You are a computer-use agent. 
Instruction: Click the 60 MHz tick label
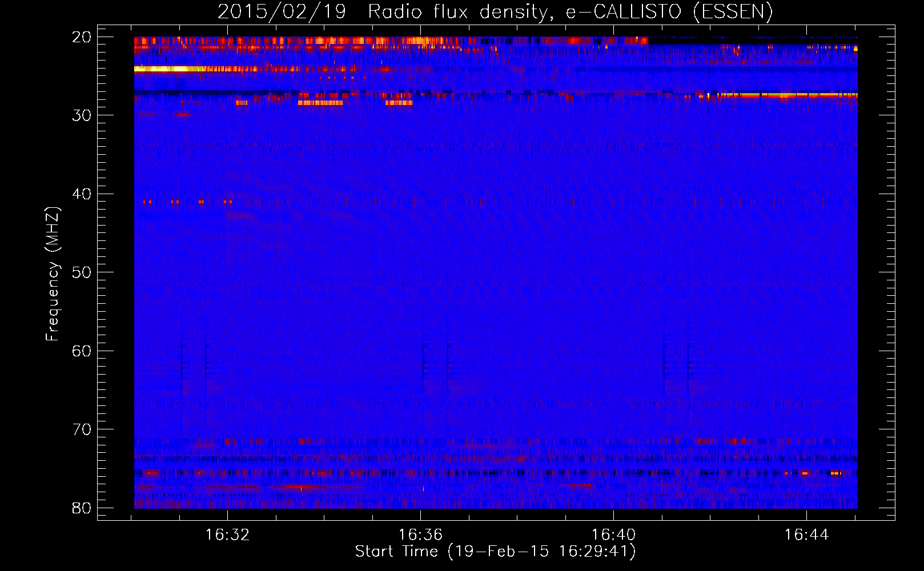click(82, 351)
